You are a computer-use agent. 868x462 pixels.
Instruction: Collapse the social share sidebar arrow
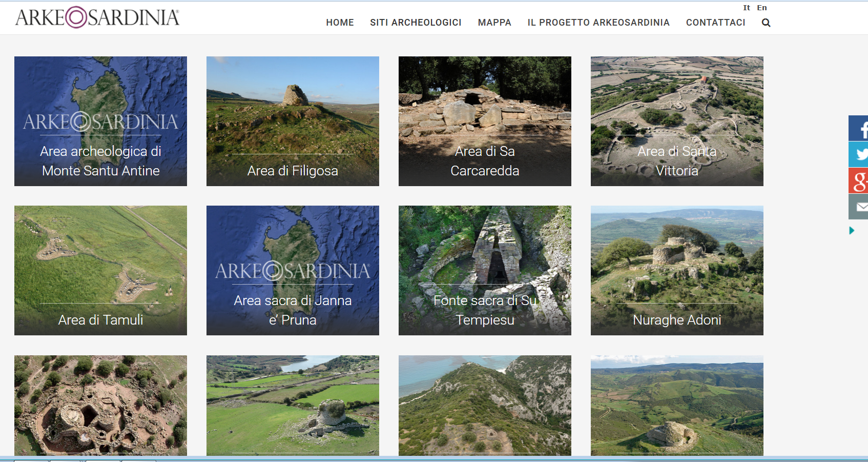tap(852, 231)
